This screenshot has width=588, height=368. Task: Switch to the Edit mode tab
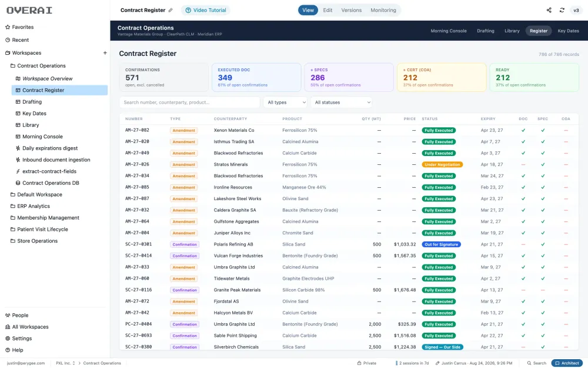(x=328, y=10)
